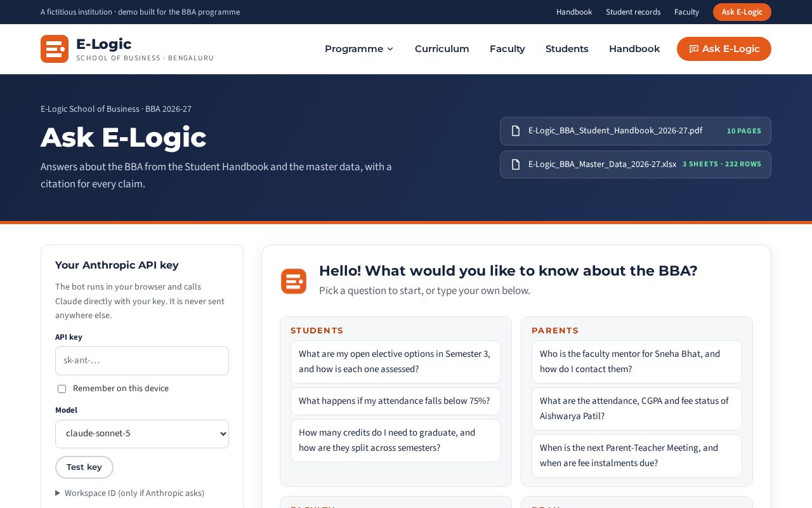Click the Test key button
Screen dimensions: 812x508
(x=84, y=467)
